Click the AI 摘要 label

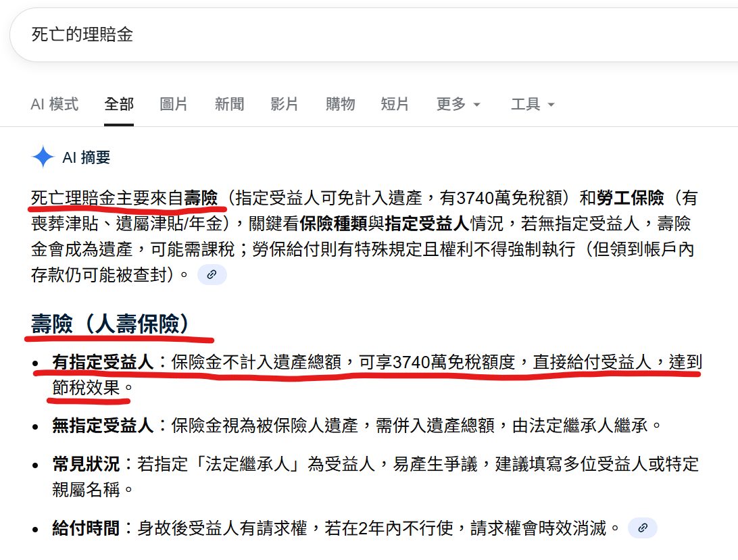click(x=87, y=157)
